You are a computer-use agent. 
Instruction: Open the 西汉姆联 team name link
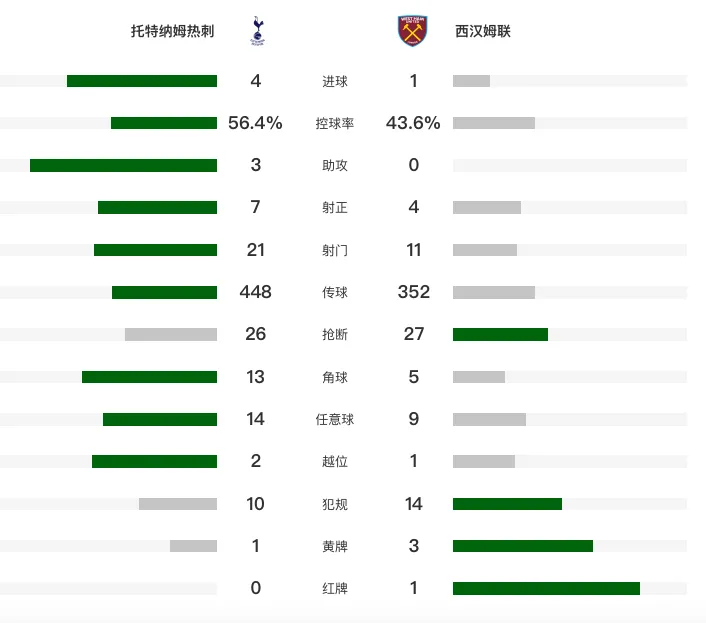point(483,31)
